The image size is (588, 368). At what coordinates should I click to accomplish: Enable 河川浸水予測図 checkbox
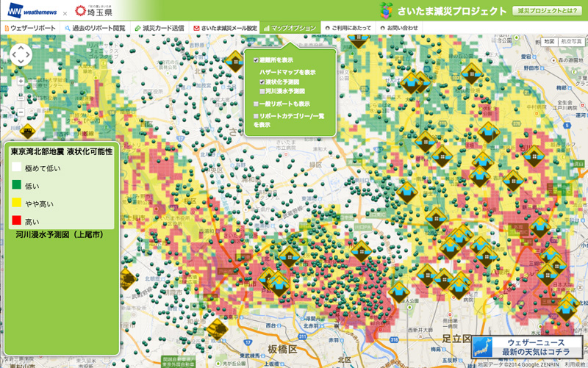[262, 91]
